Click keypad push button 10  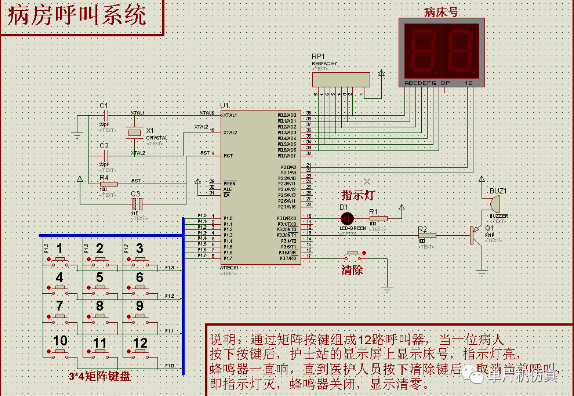click(x=59, y=352)
